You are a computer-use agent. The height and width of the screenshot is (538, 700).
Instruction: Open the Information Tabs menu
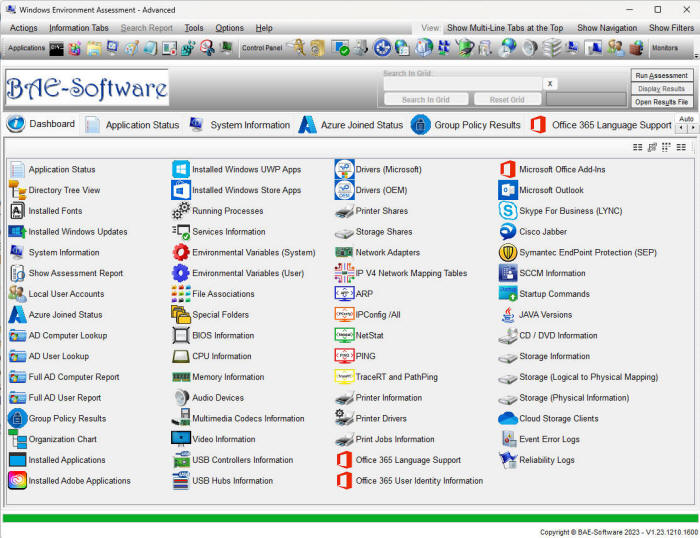point(79,28)
